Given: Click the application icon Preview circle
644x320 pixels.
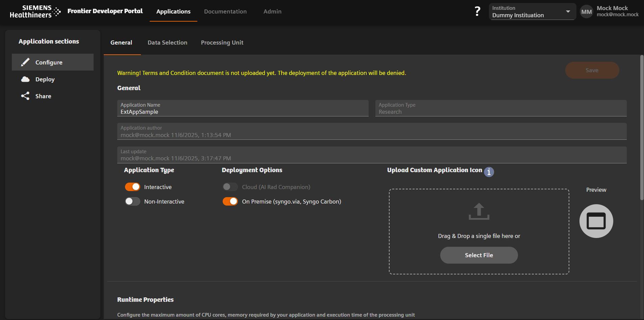Looking at the screenshot, I should [596, 221].
